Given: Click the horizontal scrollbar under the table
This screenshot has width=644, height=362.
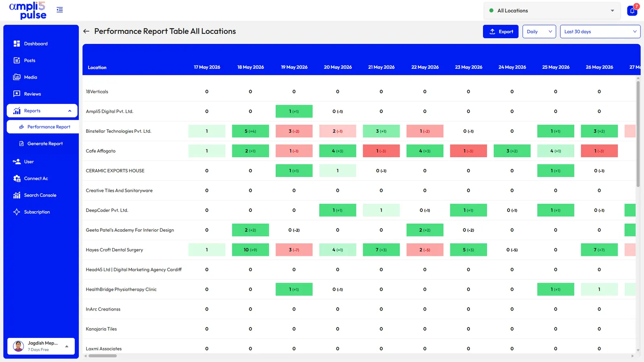Looking at the screenshot, I should 103,356.
